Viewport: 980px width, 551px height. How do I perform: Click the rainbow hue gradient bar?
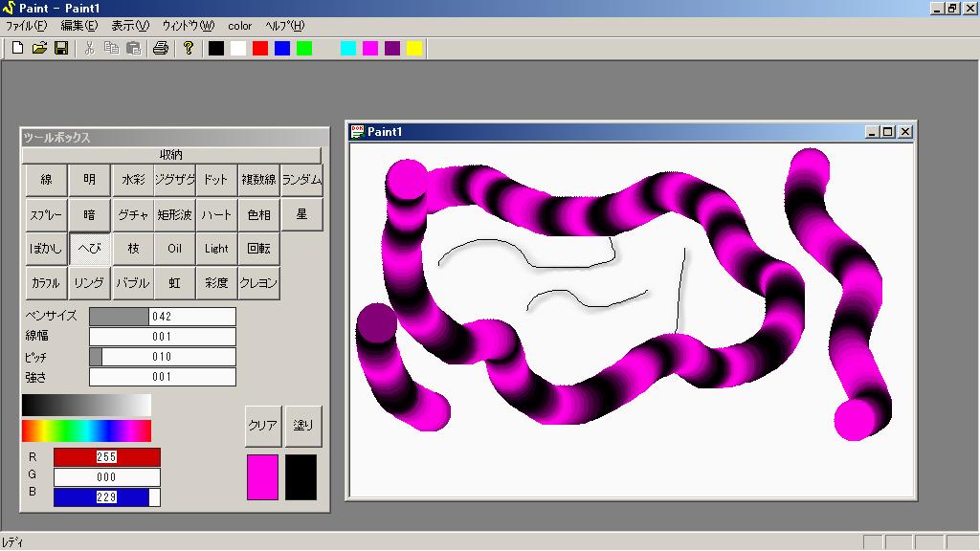(86, 430)
